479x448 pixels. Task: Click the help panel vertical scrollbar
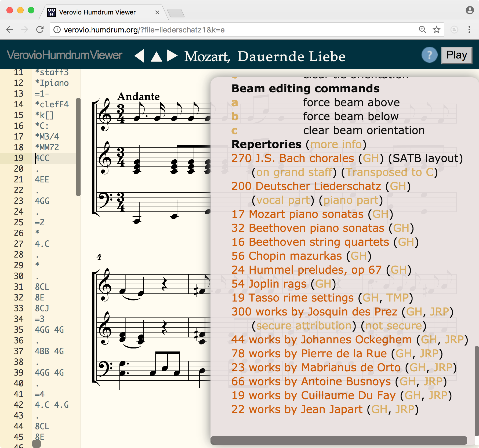[477, 391]
